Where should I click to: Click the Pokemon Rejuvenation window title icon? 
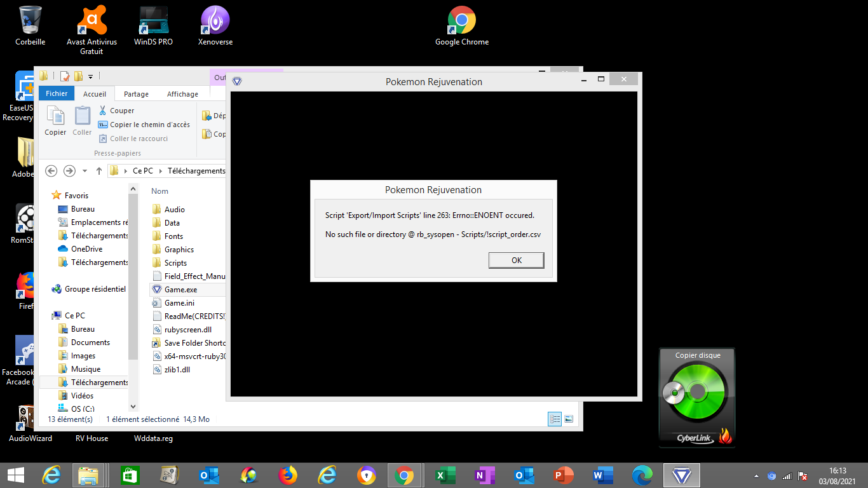click(237, 81)
